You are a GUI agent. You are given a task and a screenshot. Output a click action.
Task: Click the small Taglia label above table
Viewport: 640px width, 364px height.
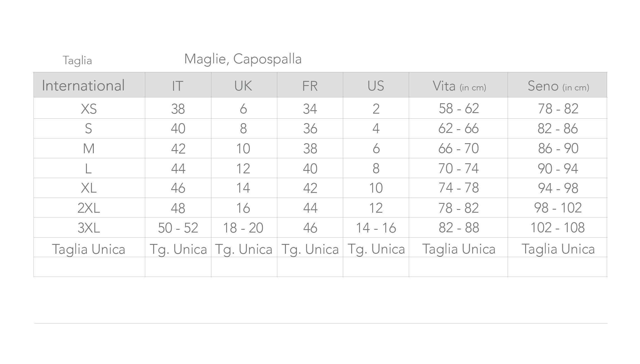point(77,61)
